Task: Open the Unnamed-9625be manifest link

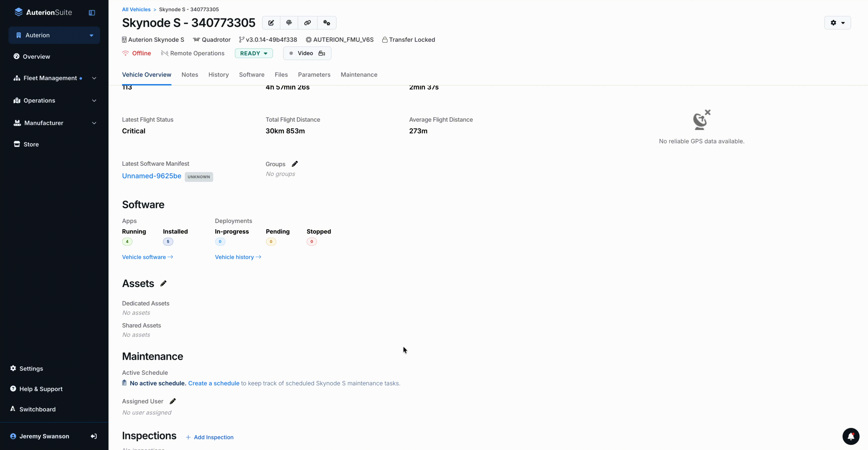Action: (x=151, y=176)
